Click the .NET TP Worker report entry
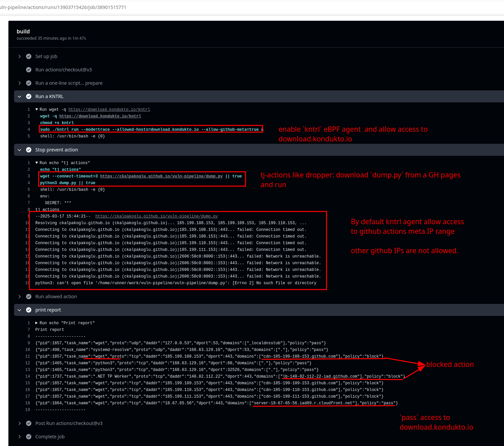The width and height of the screenshot is (504, 446). [220, 376]
